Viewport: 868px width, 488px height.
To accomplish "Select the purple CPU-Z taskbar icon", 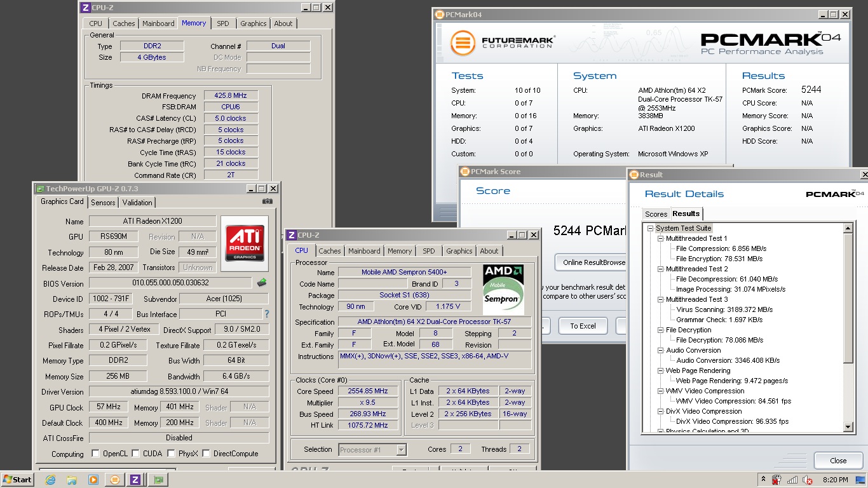I will click(x=135, y=480).
